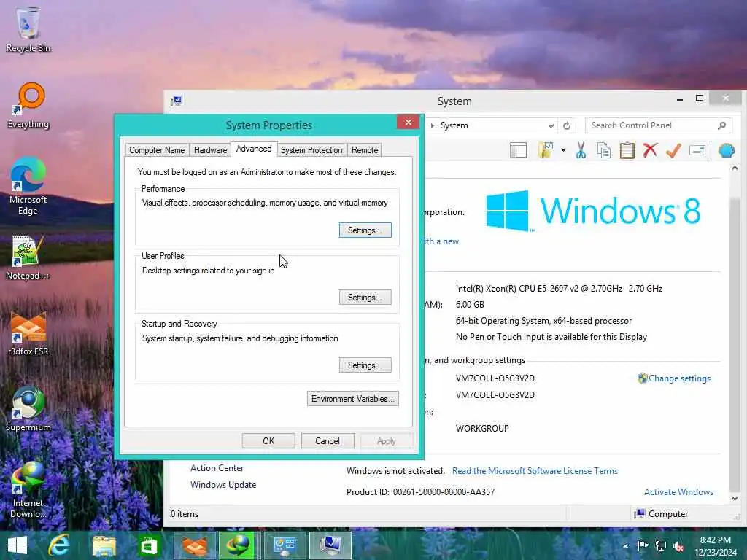Click OK in System Properties
Image resolution: width=747 pixels, height=560 pixels.
(268, 441)
